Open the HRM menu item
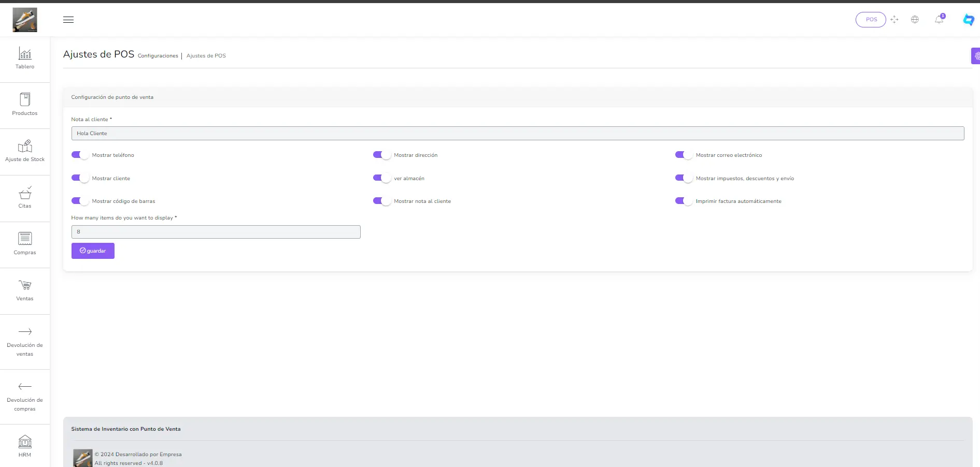980x467 pixels. [25, 446]
